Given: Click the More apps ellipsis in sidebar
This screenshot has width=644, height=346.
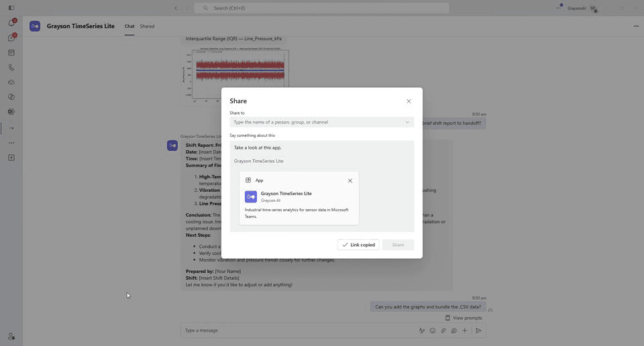Looking at the screenshot, I should click(x=11, y=143).
